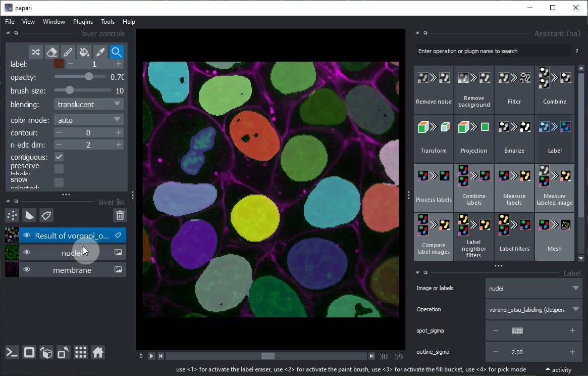Add a new points layer

pos(12,216)
